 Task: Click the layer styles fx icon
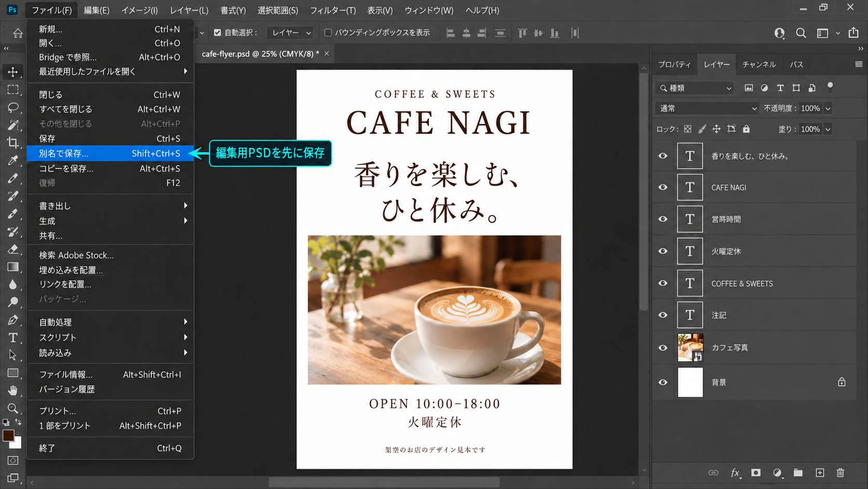[735, 472]
